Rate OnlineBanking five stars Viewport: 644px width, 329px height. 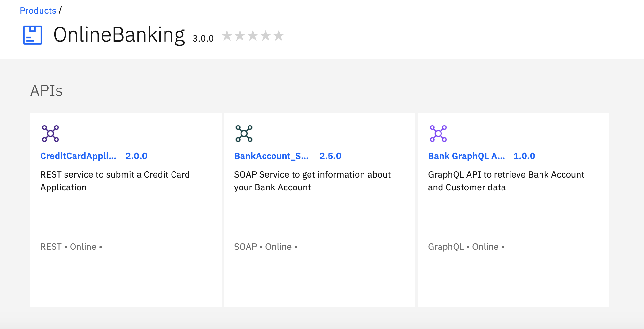(x=279, y=35)
